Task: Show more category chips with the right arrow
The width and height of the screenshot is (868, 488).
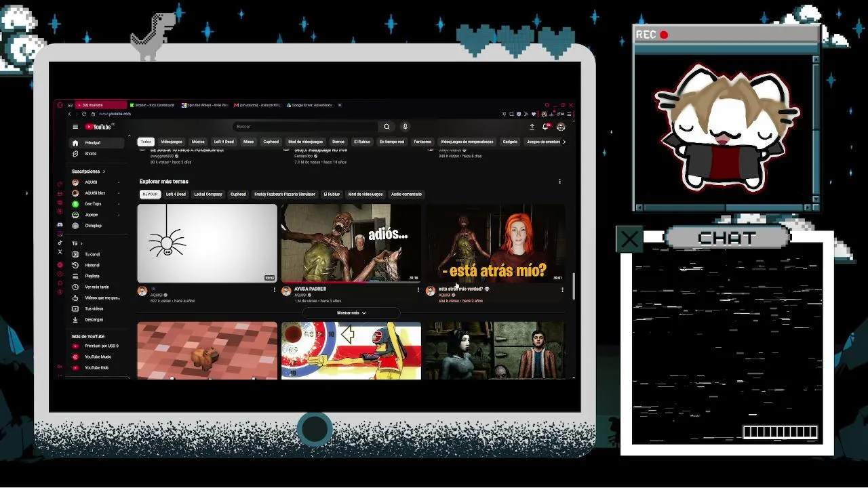Action: point(564,142)
